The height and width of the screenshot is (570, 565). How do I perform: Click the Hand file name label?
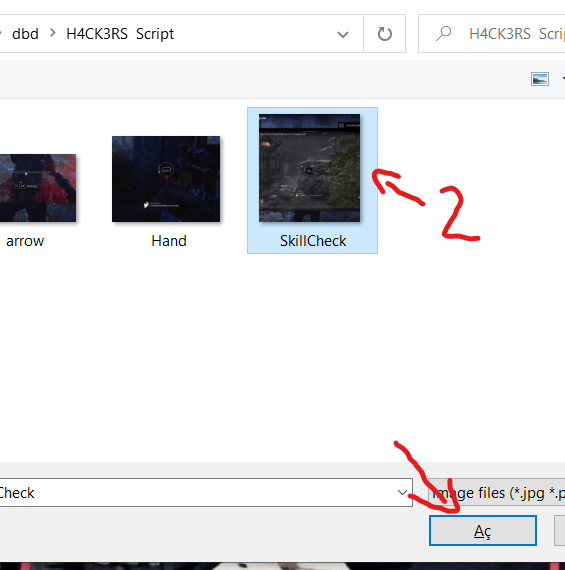pos(169,241)
